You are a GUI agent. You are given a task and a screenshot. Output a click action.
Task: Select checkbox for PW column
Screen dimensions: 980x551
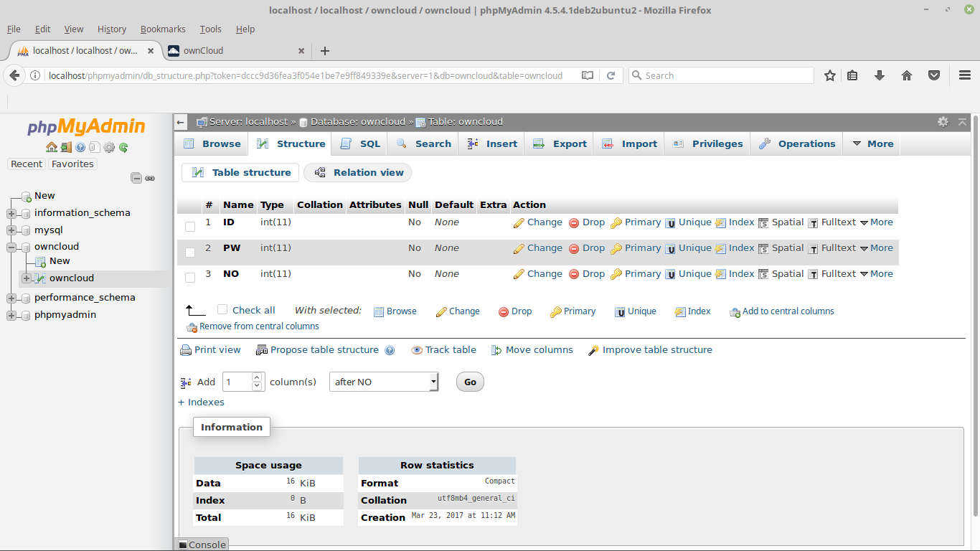click(190, 253)
